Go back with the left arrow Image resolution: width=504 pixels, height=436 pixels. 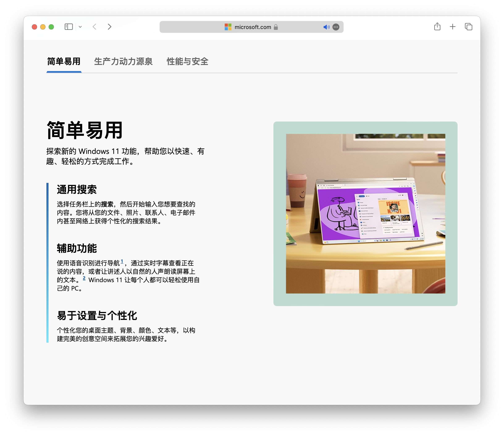(95, 27)
